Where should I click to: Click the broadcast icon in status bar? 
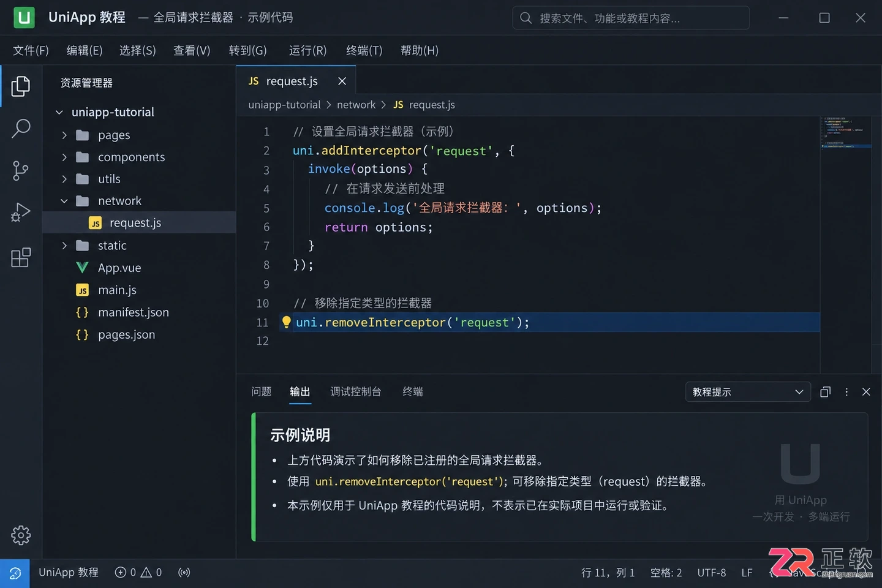(184, 572)
